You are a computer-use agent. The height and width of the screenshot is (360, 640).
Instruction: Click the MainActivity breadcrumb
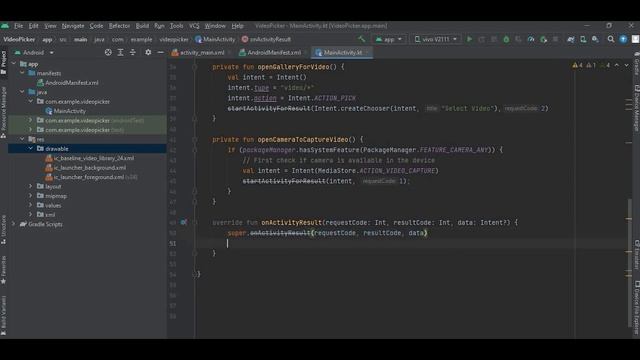(x=215, y=40)
